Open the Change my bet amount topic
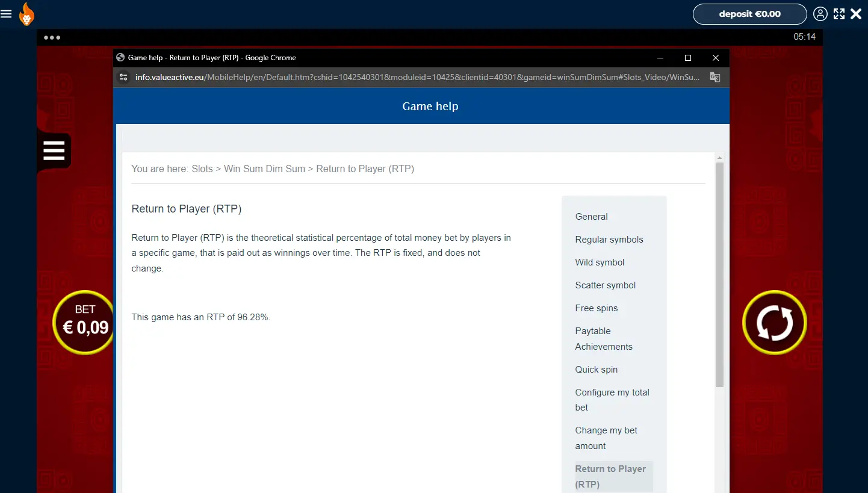This screenshot has width=868, height=493. pos(606,438)
